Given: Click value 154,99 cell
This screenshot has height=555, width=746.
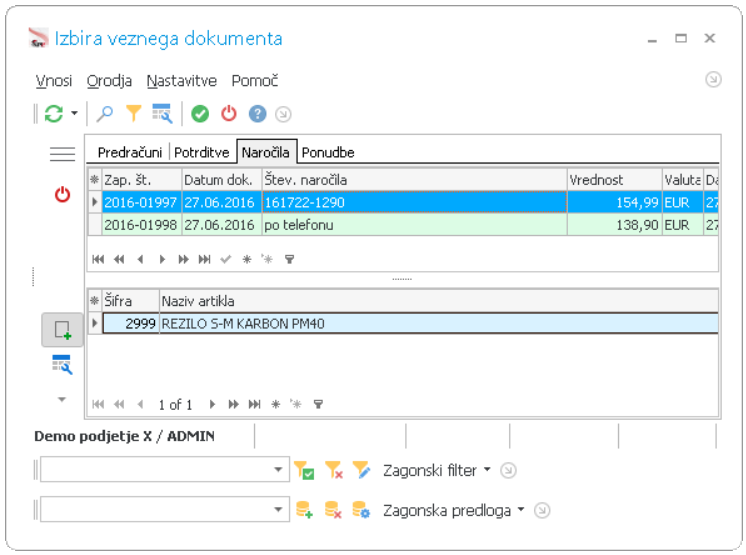Looking at the screenshot, I should pyautogui.click(x=615, y=203).
